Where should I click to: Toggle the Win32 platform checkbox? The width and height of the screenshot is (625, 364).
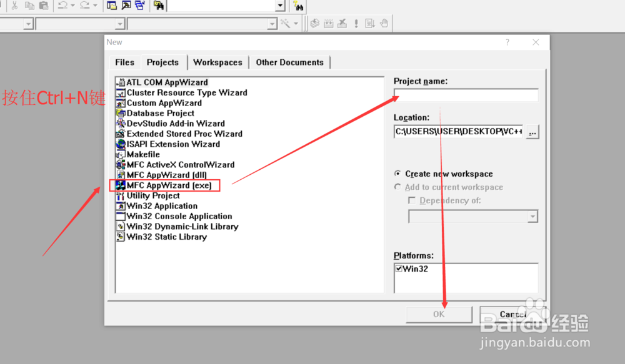[x=399, y=268]
